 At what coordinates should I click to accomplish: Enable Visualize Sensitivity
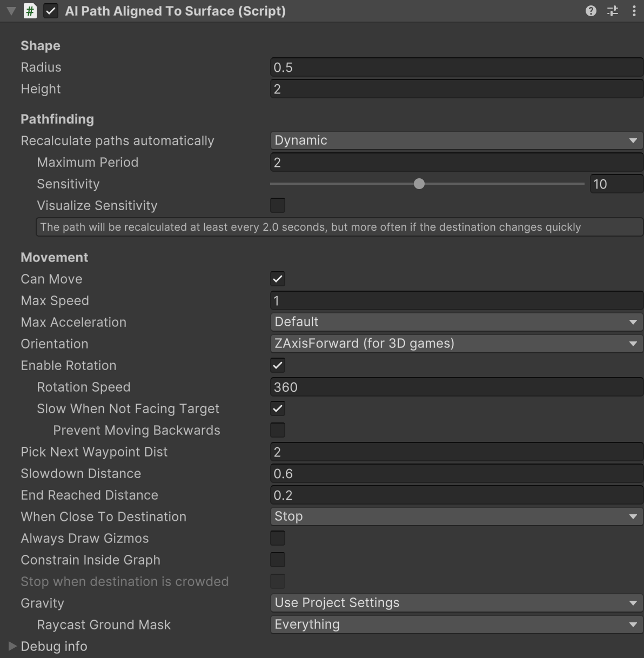277,205
